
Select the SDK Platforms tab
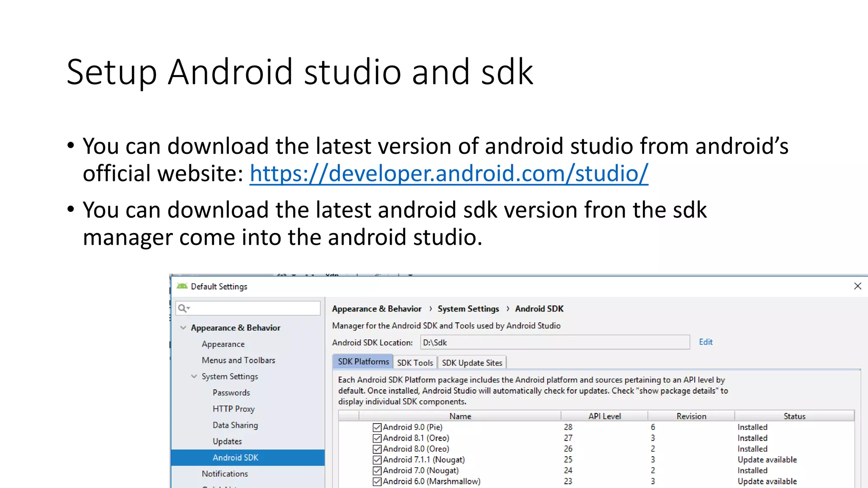[x=363, y=362]
